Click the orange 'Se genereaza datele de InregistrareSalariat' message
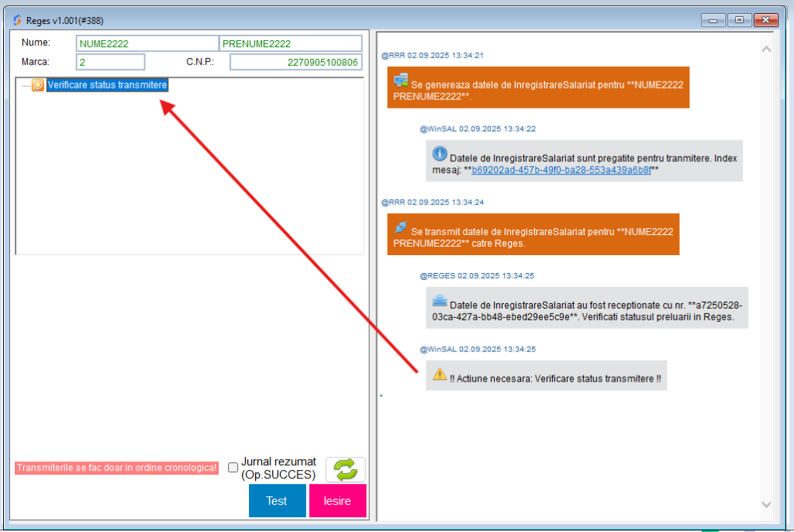Image resolution: width=794 pixels, height=532 pixels. click(538, 87)
